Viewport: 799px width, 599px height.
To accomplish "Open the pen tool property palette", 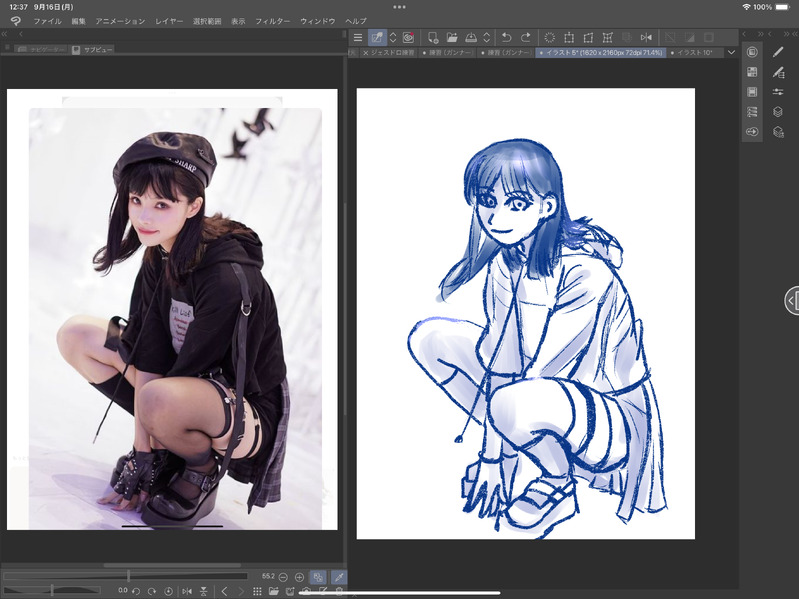I will click(778, 73).
